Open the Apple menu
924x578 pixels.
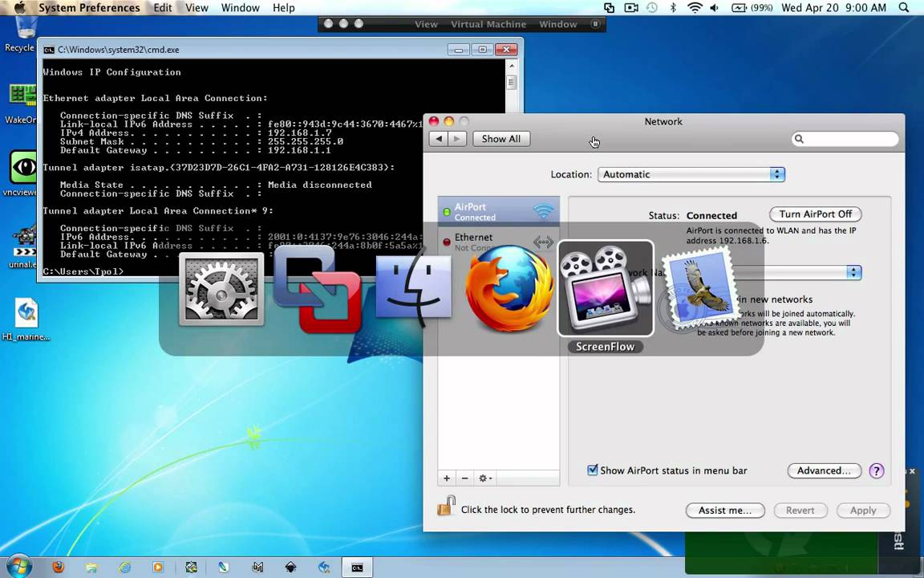(x=19, y=8)
